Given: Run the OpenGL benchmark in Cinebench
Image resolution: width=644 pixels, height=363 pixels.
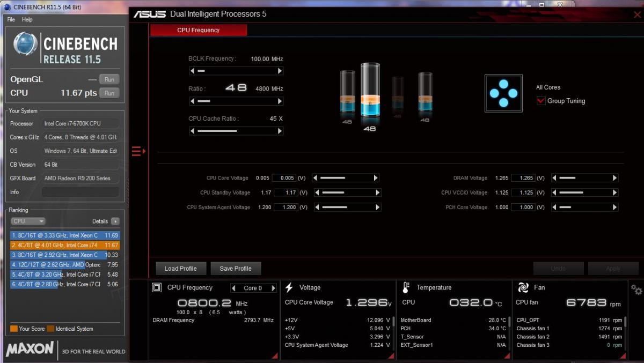Looking at the screenshot, I should 109,79.
